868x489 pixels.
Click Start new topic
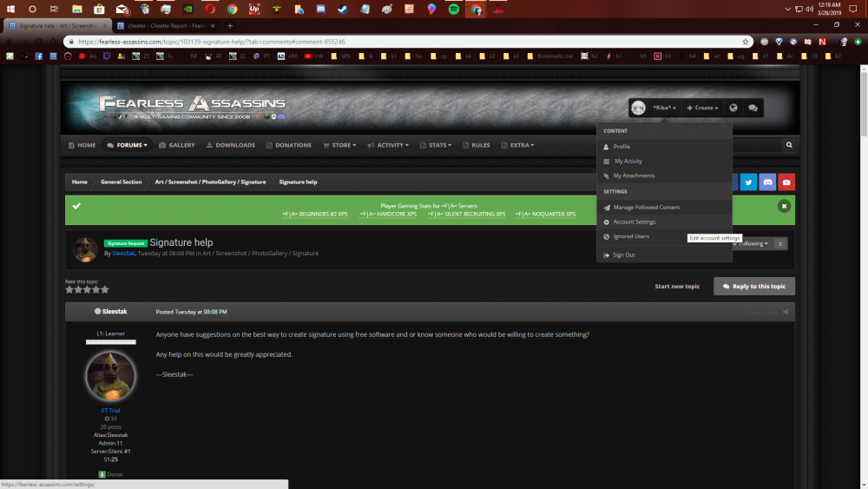[x=677, y=287]
